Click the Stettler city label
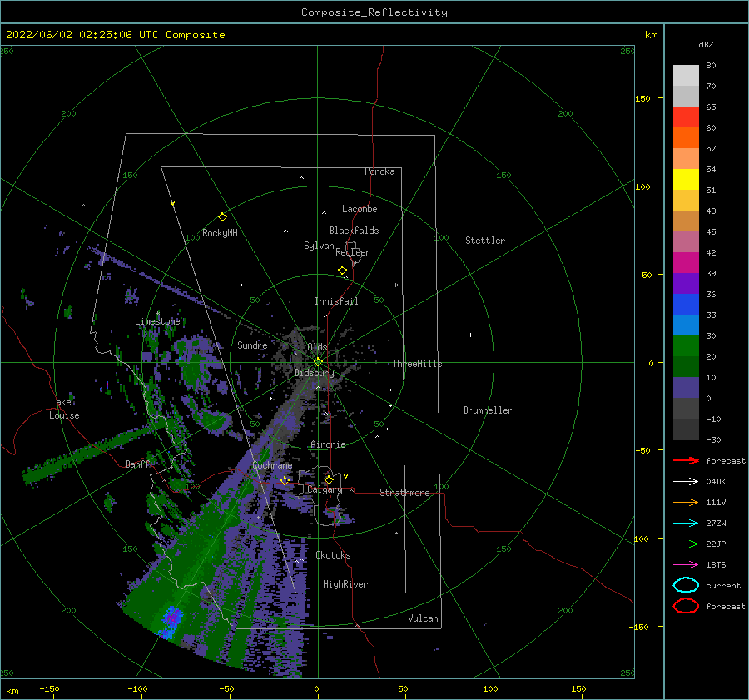The width and height of the screenshot is (749, 700). point(485,241)
